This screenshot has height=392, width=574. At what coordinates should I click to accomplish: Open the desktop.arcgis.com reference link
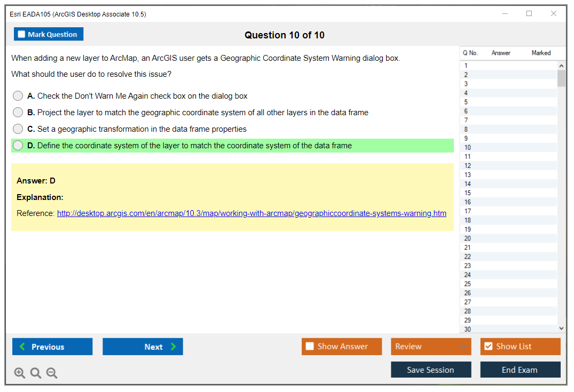click(251, 213)
